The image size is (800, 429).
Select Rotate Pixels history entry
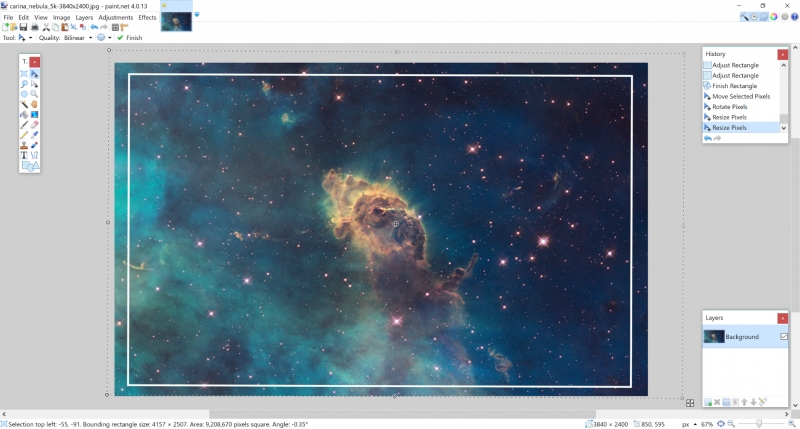point(730,107)
